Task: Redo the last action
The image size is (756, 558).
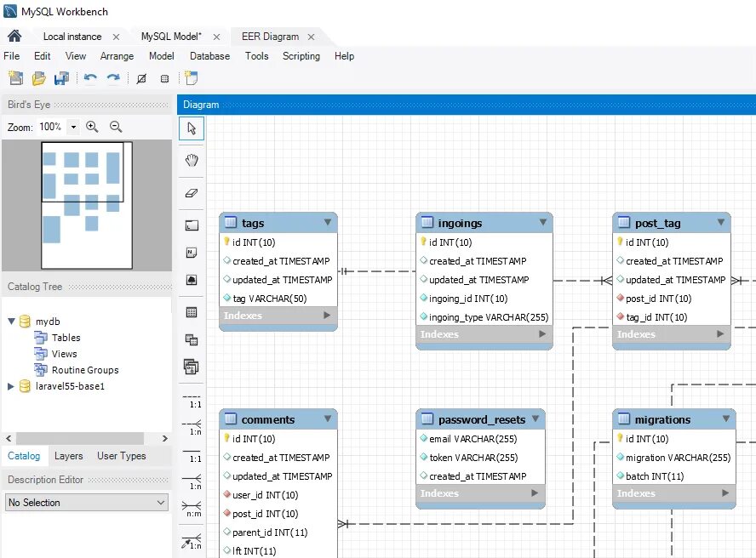Action: [x=113, y=78]
